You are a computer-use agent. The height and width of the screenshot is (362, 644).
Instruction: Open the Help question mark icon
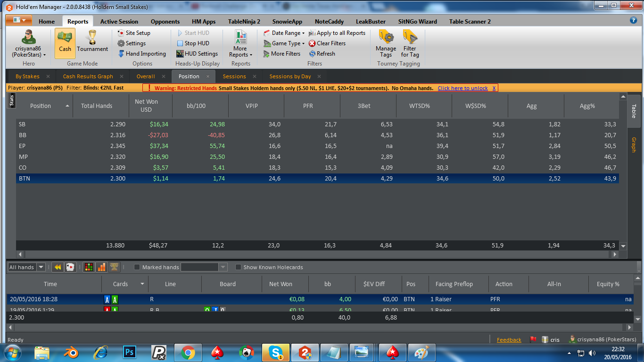point(634,20)
